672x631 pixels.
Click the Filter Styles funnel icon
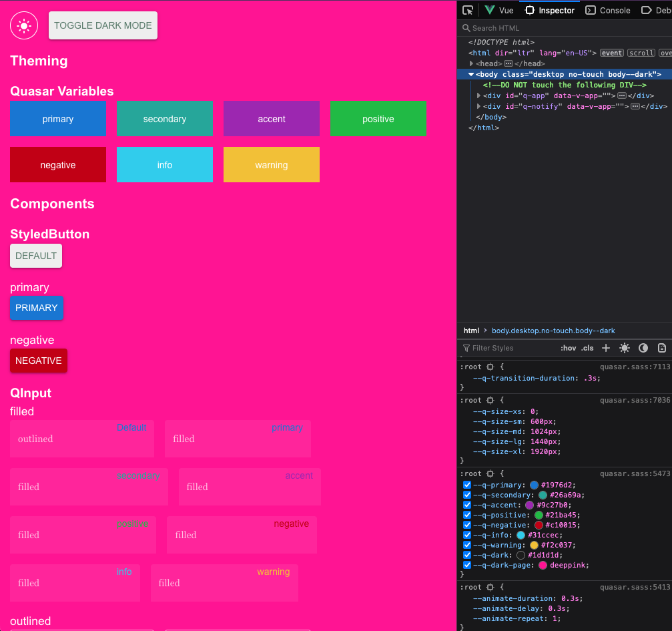[468, 348]
